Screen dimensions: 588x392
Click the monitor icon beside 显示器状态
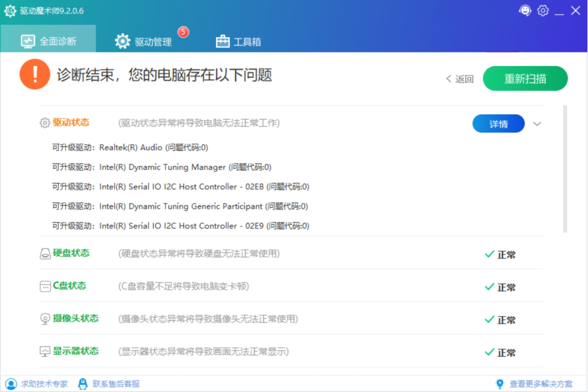[x=44, y=352]
